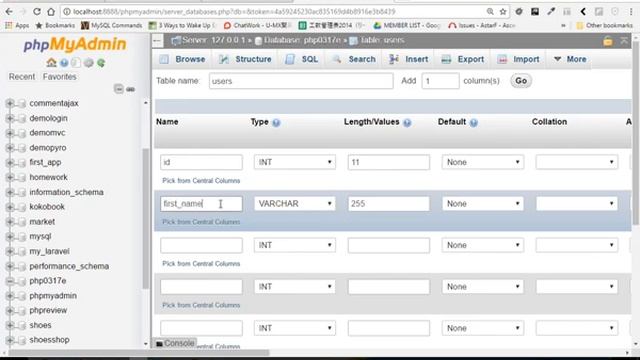The width and height of the screenshot is (640, 360).
Task: Open Type dropdown for id column
Action: click(x=295, y=162)
